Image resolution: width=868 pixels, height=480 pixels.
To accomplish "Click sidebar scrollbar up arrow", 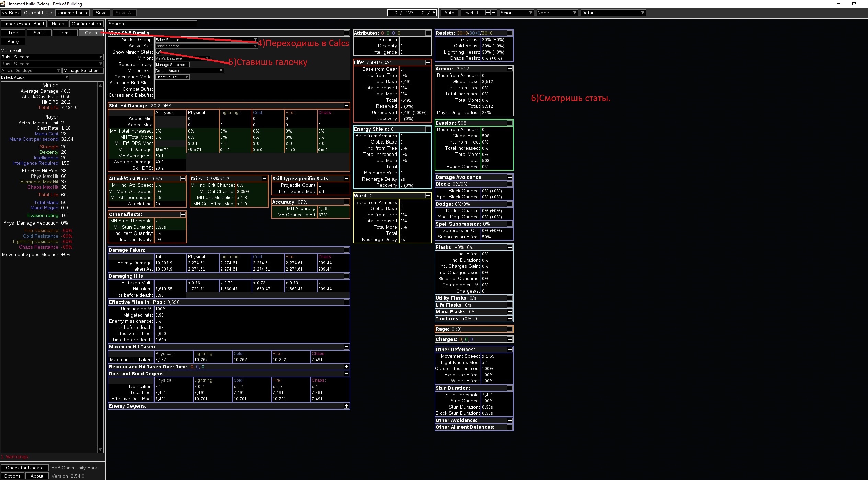I will pos(100,85).
